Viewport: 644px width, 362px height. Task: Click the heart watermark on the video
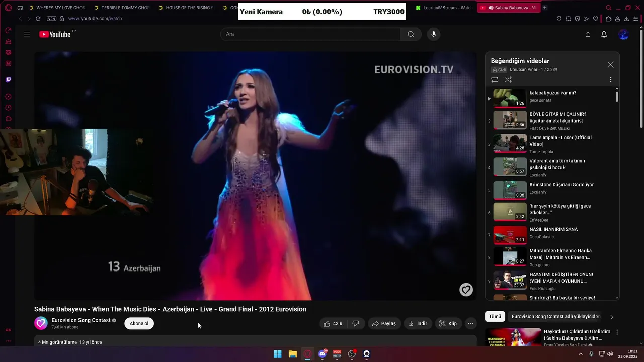[466, 290]
